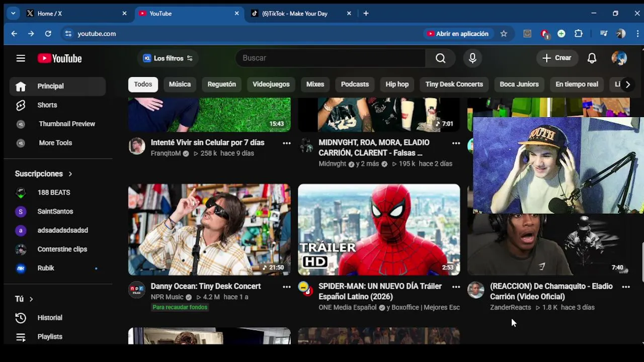Open Danny Ocean Tiny Desk thumbnail

(209, 230)
